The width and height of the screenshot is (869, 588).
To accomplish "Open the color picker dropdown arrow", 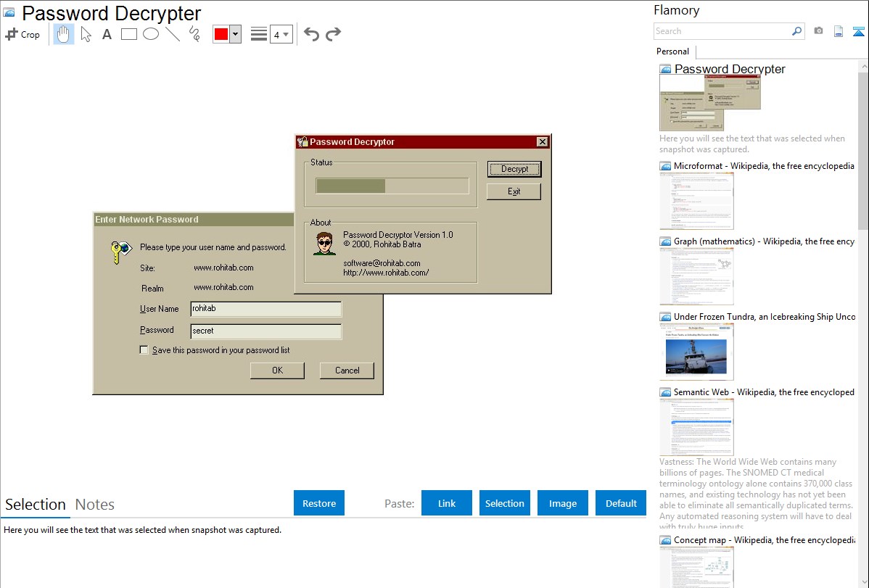I will pos(236,34).
